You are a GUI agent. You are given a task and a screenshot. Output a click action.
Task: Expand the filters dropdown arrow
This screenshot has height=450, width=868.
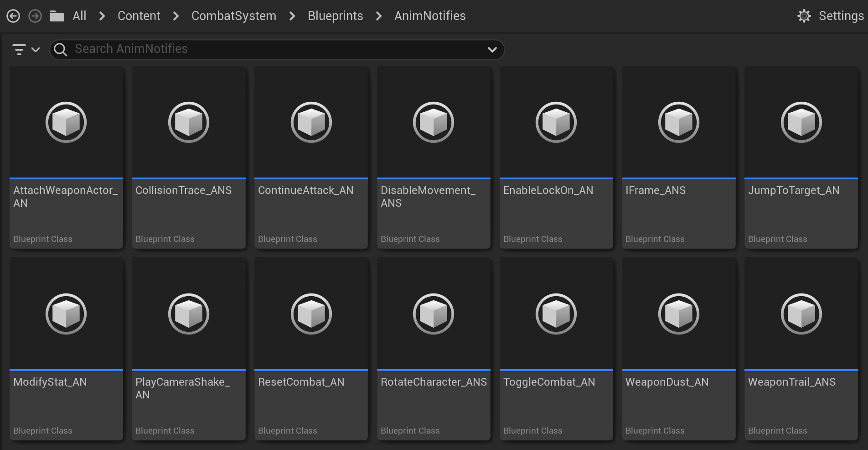point(36,50)
